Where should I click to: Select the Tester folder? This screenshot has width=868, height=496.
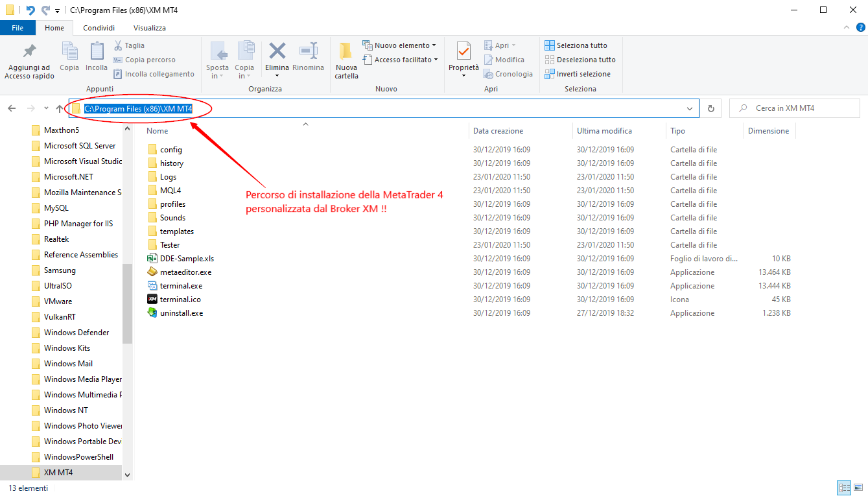click(x=163, y=245)
